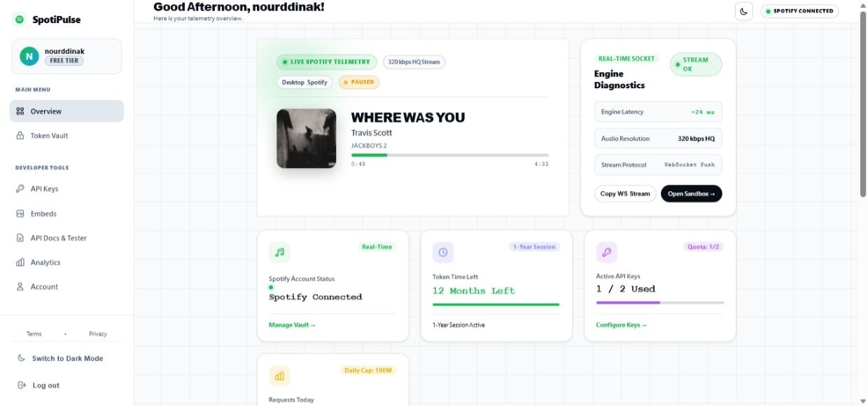868x406 pixels.
Task: Click the PAUSED status badge
Action: 359,82
